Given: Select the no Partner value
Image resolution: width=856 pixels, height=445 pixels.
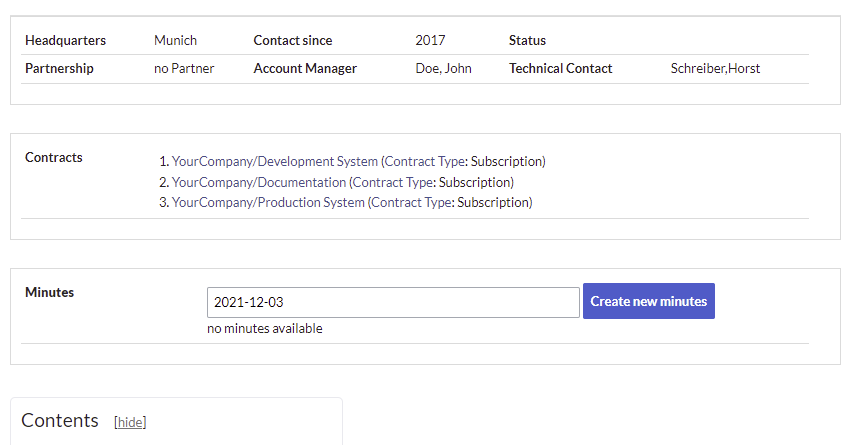Looking at the screenshot, I should 184,68.
